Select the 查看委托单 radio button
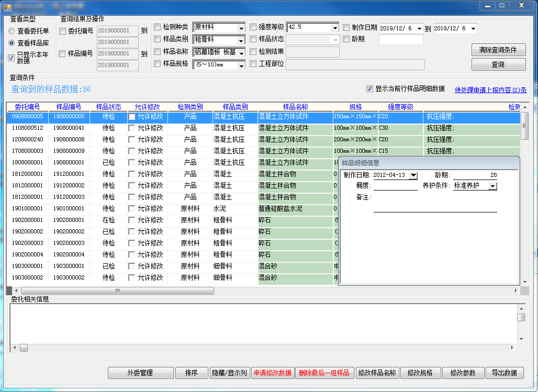The image size is (538, 392). coord(12,31)
